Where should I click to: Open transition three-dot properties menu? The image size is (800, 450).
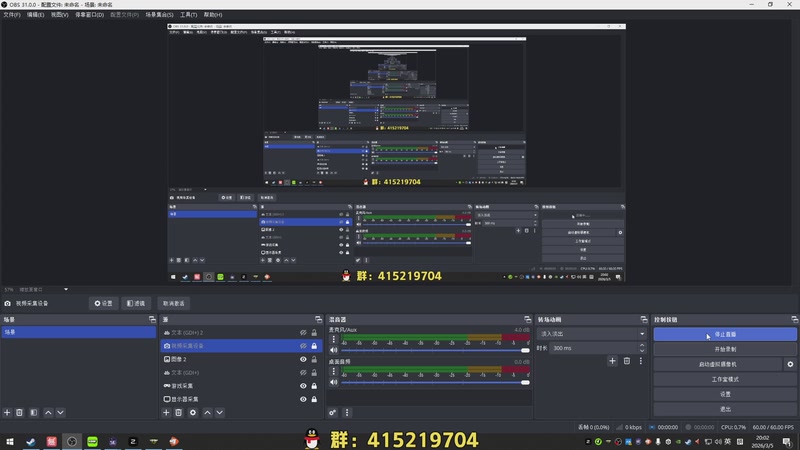click(x=641, y=361)
